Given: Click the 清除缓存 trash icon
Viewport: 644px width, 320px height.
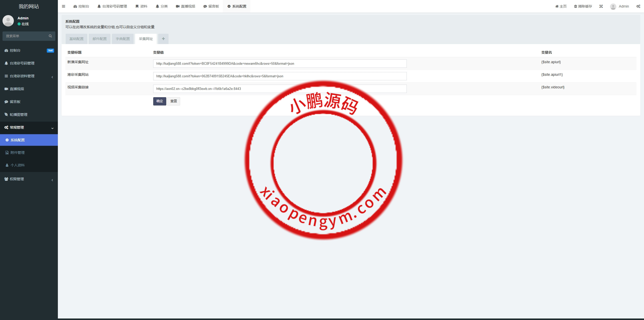Looking at the screenshot, I should pyautogui.click(x=576, y=6).
